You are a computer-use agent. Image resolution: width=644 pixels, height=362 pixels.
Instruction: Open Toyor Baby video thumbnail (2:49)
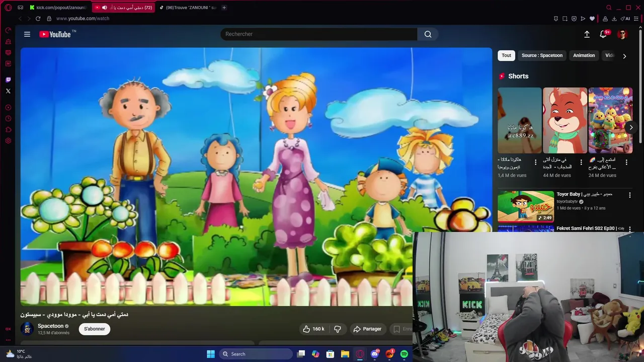coord(526,206)
